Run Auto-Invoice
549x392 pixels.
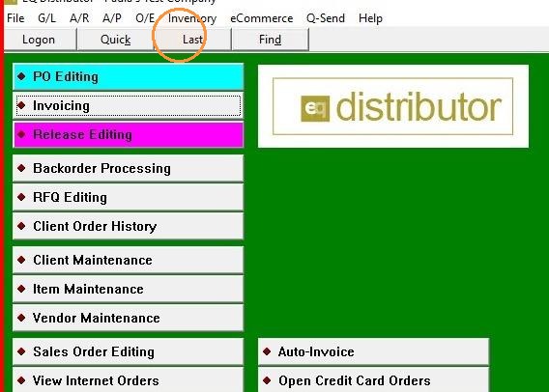[373, 351]
